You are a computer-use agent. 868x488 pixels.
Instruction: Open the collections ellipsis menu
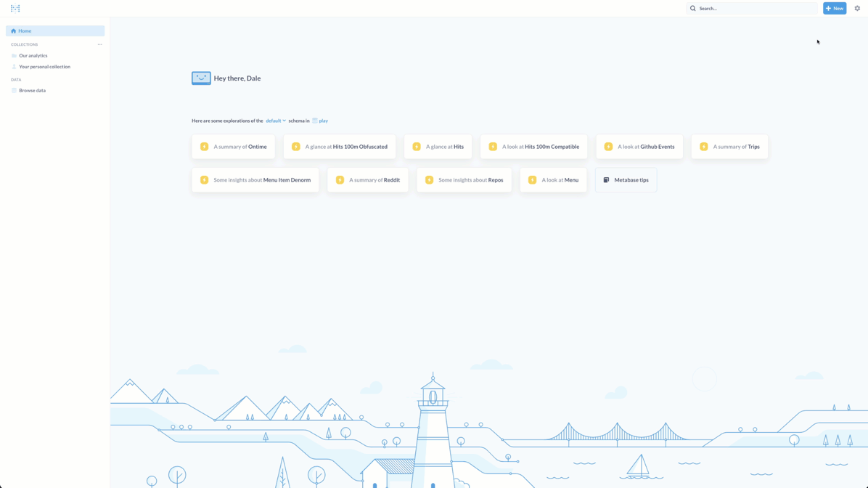tap(100, 44)
